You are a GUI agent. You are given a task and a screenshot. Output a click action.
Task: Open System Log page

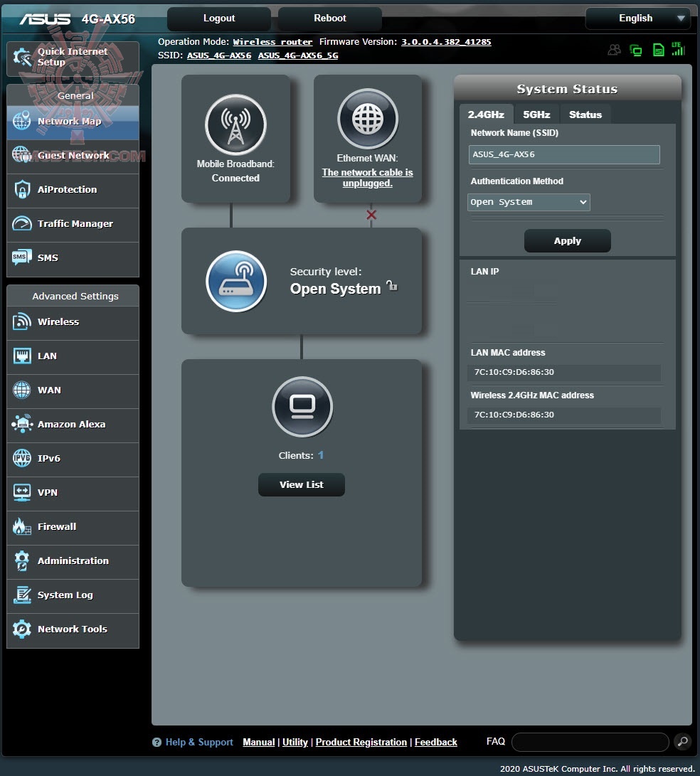pos(73,595)
